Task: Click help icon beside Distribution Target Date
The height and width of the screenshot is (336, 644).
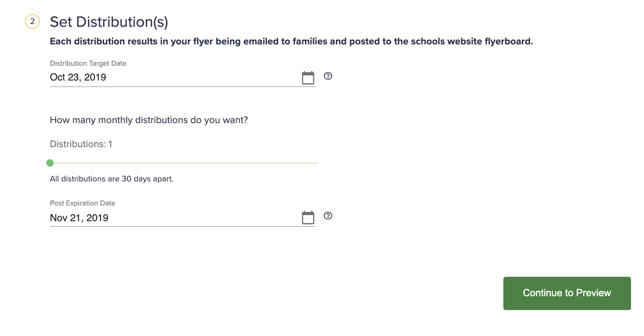Action: pyautogui.click(x=328, y=76)
